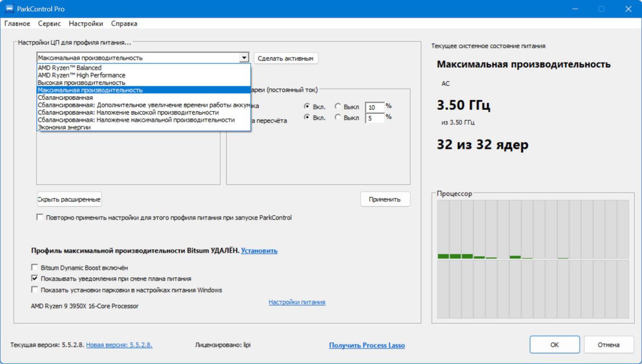This screenshot has height=364, width=642.
Task: Check Повторно применить настройки при запуске ParkControl
Action: coord(40,218)
